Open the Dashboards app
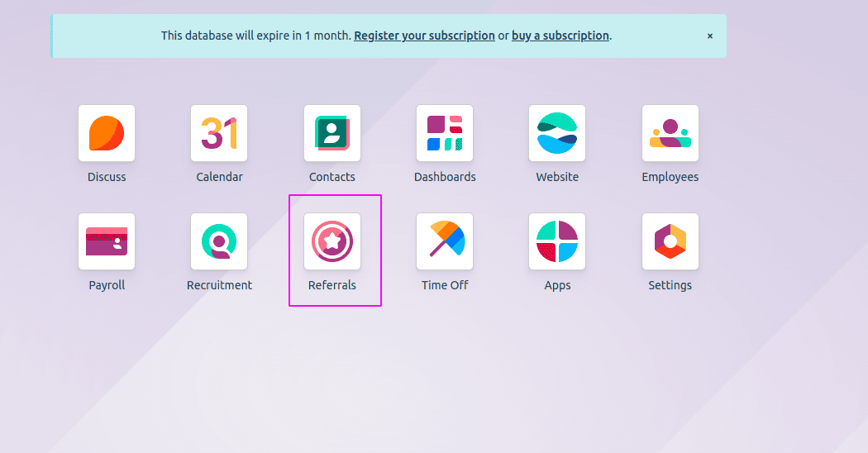Image resolution: width=868 pixels, height=453 pixels. pos(445,133)
